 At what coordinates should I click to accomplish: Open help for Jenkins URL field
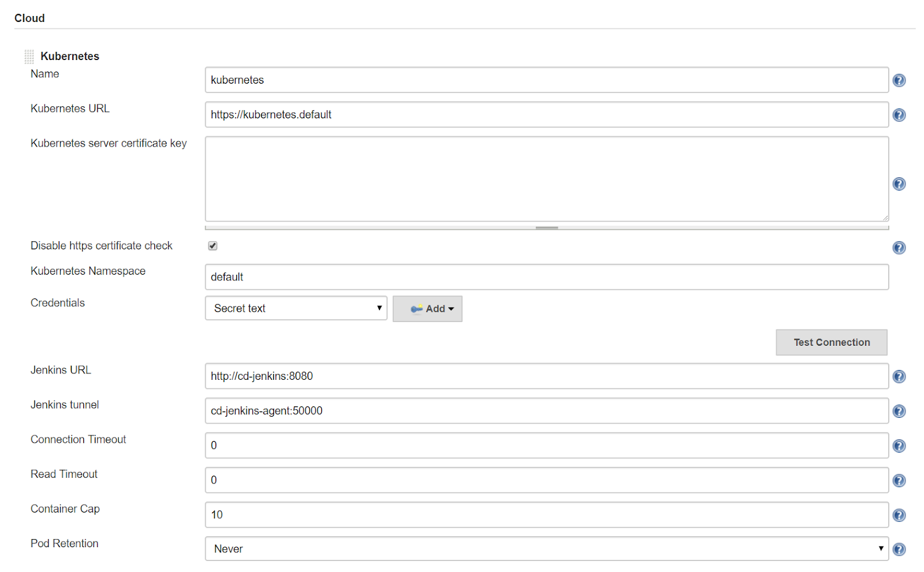point(899,376)
